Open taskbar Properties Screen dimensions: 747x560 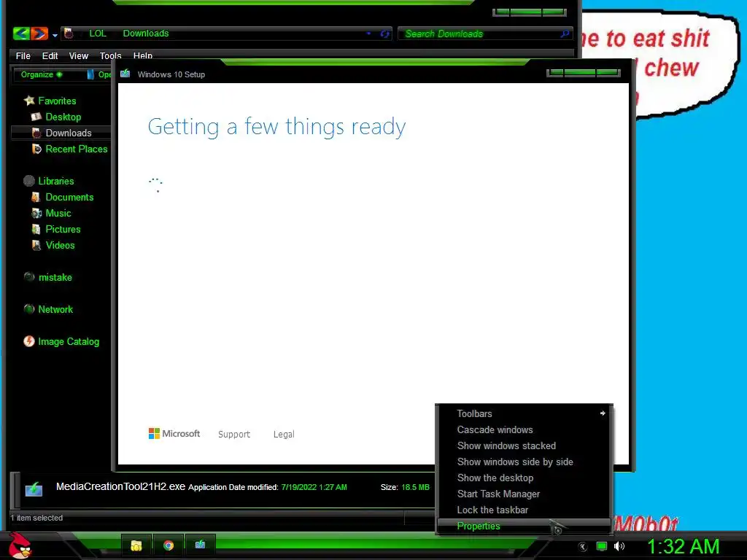(524, 526)
